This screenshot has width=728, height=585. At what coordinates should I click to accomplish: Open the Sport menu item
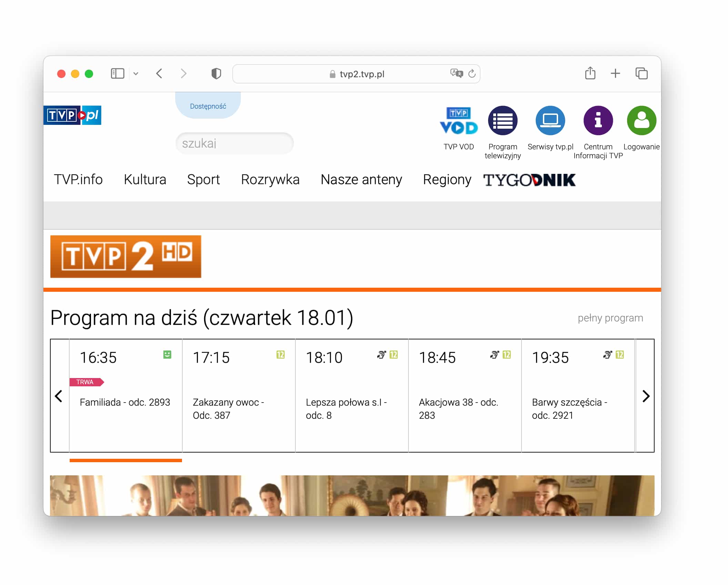click(x=203, y=180)
